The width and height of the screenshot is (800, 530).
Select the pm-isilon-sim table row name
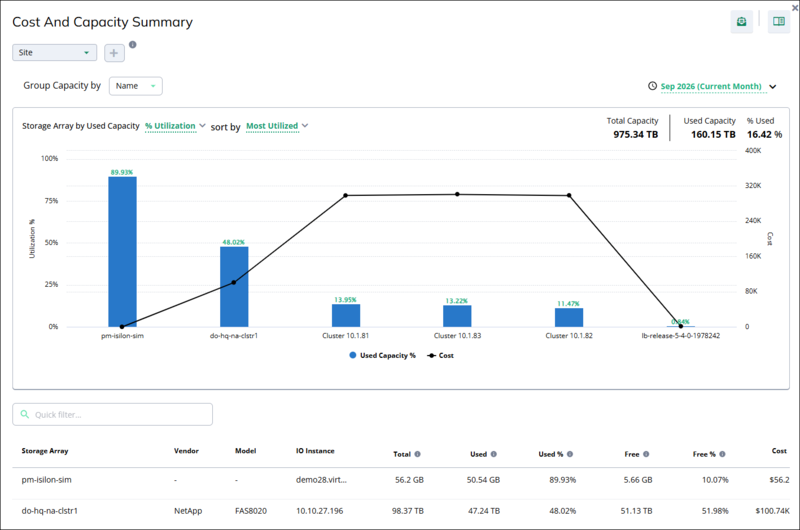coord(46,480)
